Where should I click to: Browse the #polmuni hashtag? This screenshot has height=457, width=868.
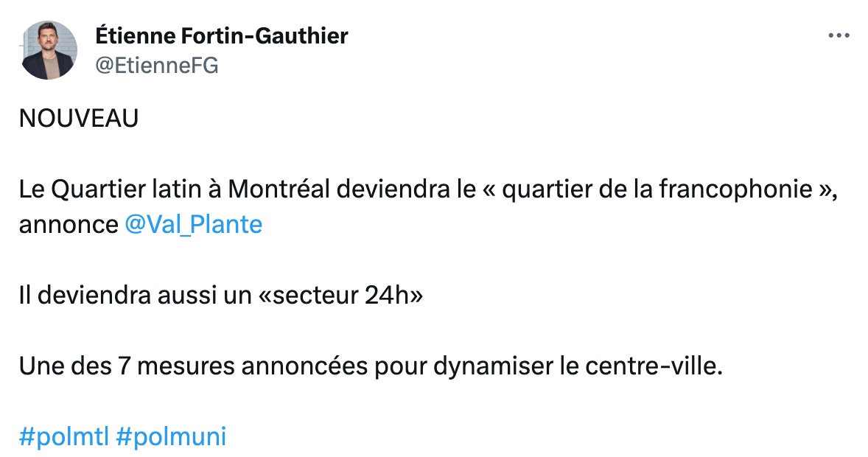[x=171, y=436]
